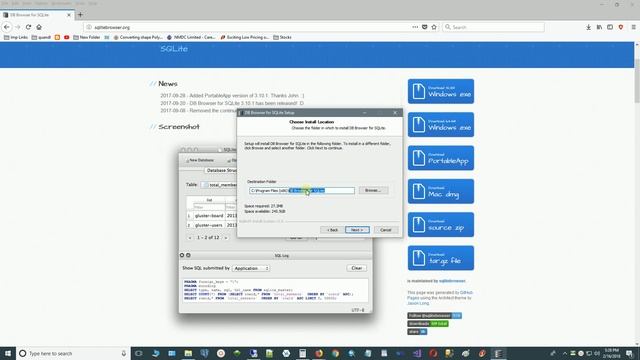Open the 'NMDC Limited - Care...' bookmark
This screenshot has width=640, height=360.
click(191, 37)
